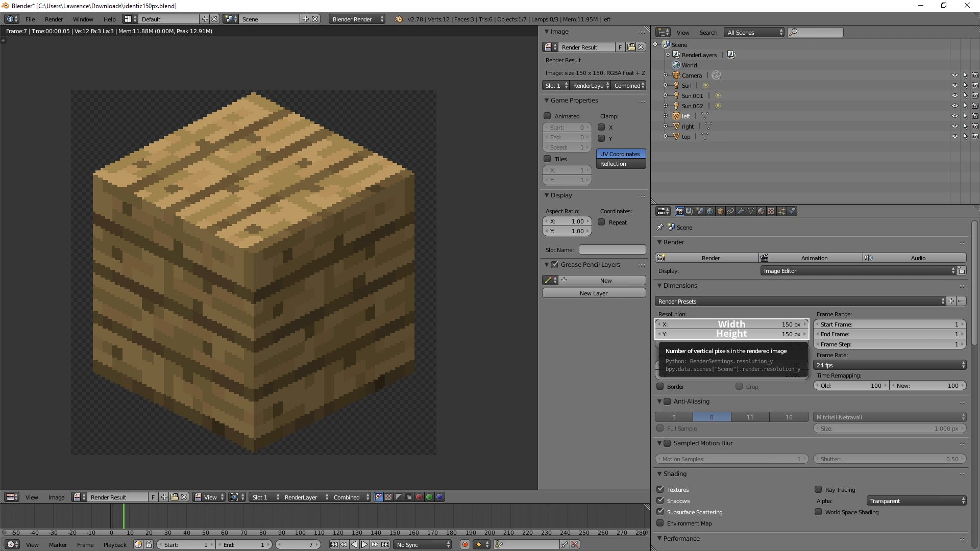Select the Object cube properties tab

coord(720,211)
